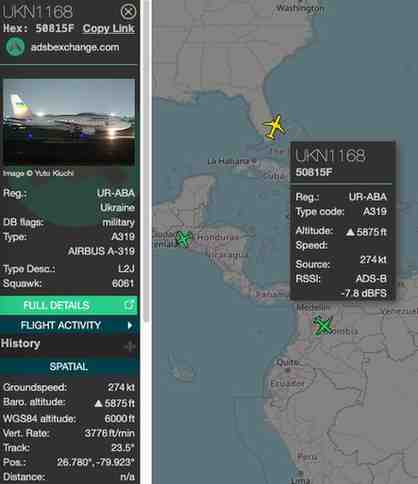Click the UKN1168 callsign in map tooltip
Screen dimensions: 418x484
coord(330,156)
